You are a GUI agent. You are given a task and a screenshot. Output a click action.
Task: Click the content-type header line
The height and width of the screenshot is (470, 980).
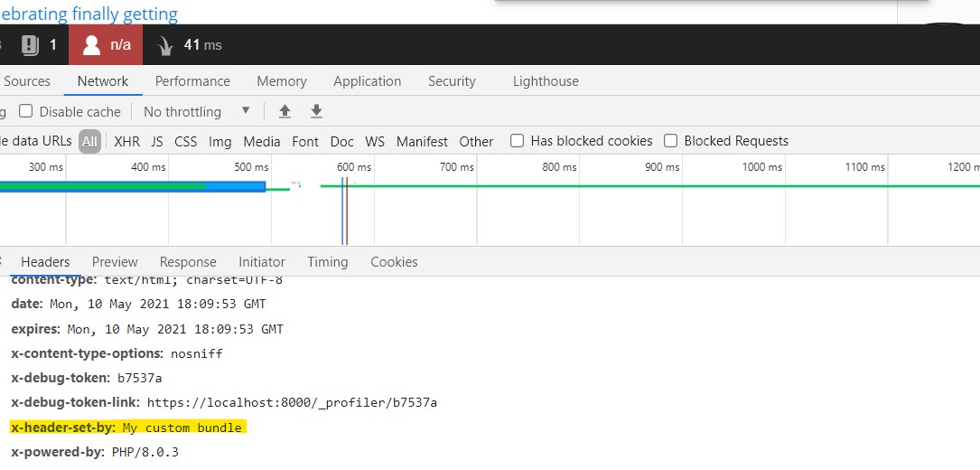[147, 280]
